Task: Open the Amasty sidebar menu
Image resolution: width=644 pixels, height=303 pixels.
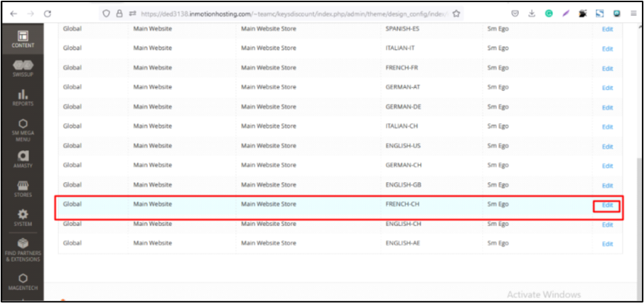Action: pos(23,159)
